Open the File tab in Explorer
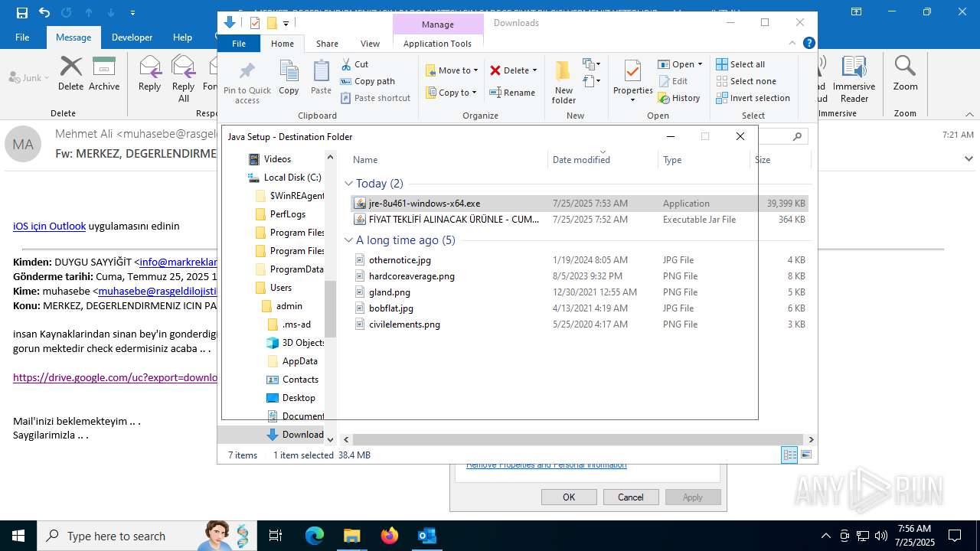980x551 pixels. [239, 44]
